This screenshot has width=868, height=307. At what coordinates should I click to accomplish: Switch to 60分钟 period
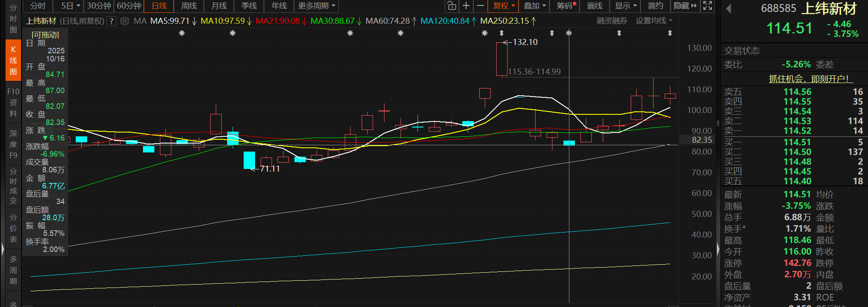129,6
